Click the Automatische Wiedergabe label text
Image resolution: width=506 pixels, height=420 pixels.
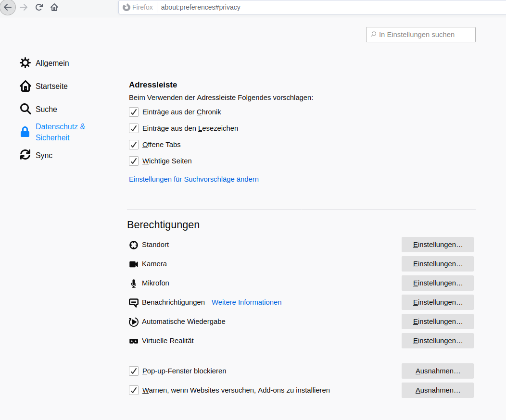(x=184, y=321)
